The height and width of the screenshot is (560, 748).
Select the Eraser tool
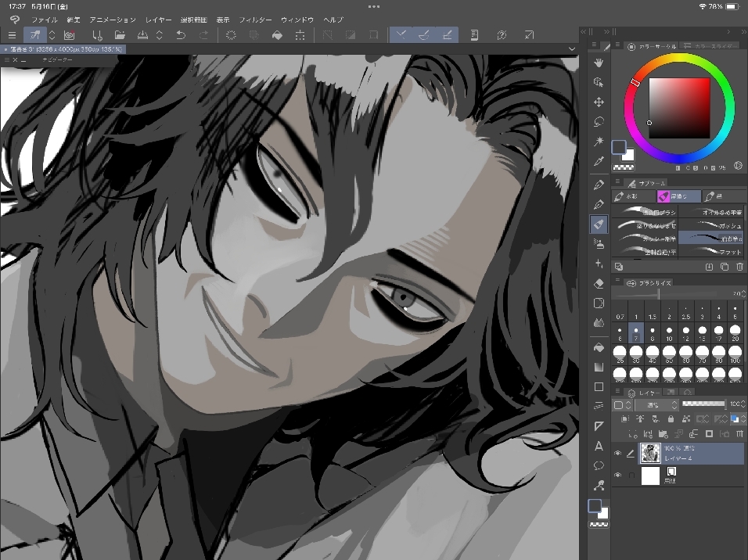pyautogui.click(x=599, y=284)
